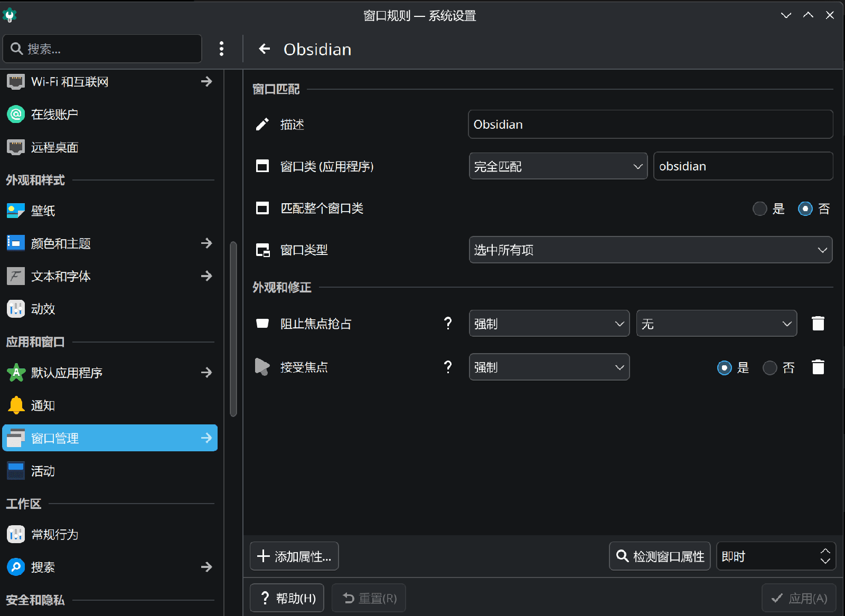Click the 通知 bell icon
This screenshot has height=616, width=845.
point(16,405)
